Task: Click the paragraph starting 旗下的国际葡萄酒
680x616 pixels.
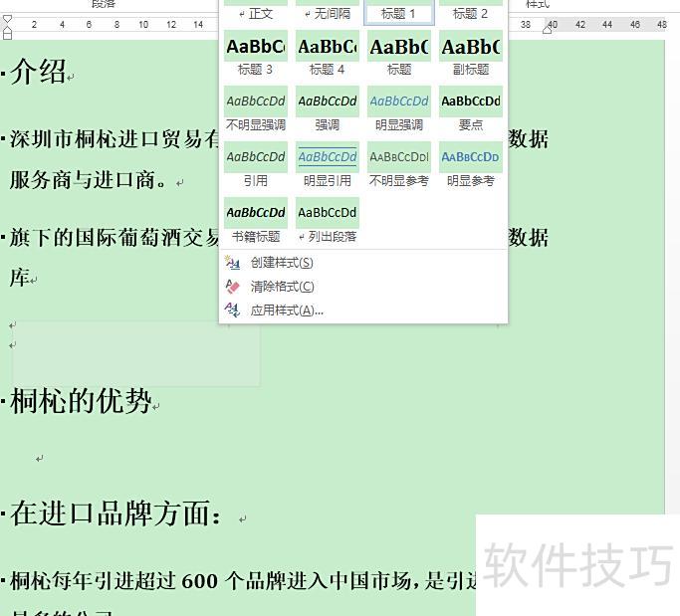Action: click(114, 238)
